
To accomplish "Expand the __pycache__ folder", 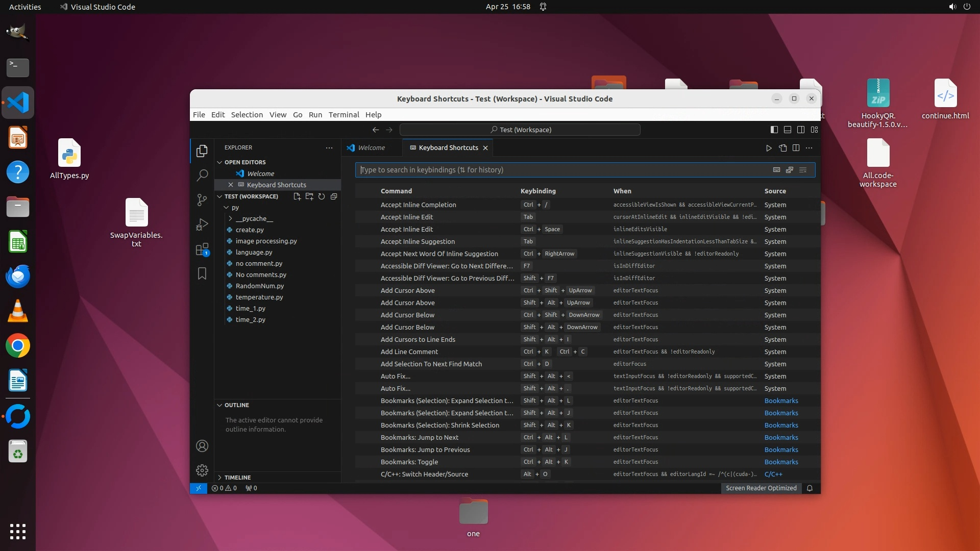I will [254, 218].
